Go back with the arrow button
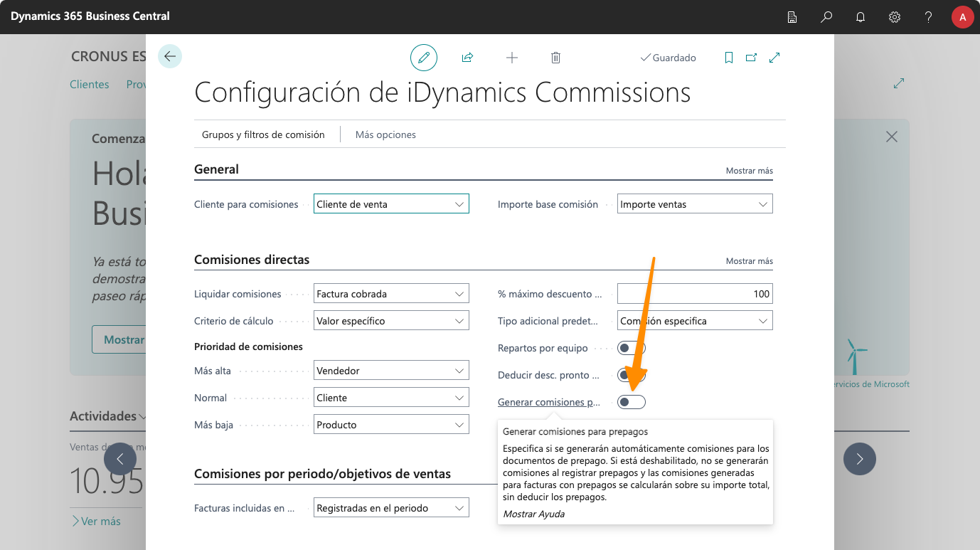 coord(170,56)
